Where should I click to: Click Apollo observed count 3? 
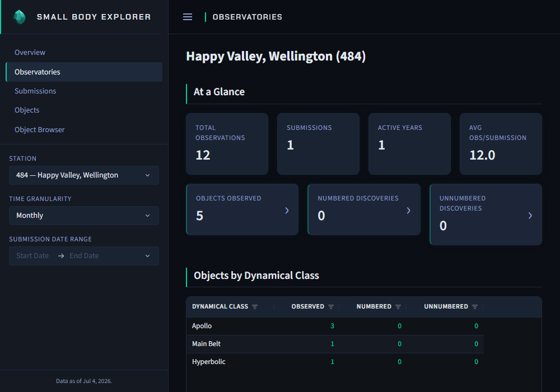(x=333, y=326)
